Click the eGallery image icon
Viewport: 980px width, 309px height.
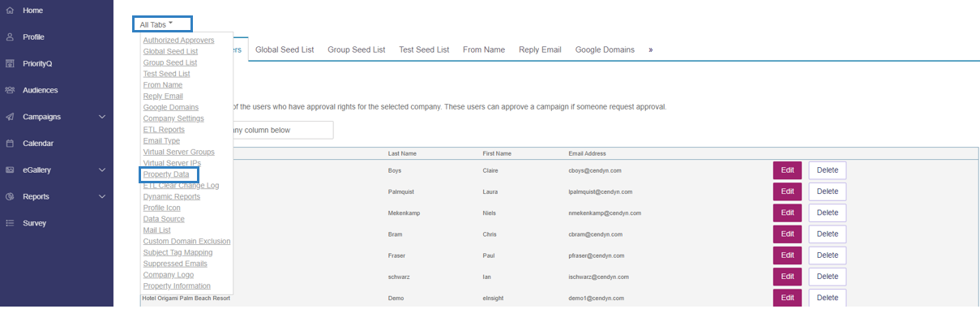pos(10,170)
